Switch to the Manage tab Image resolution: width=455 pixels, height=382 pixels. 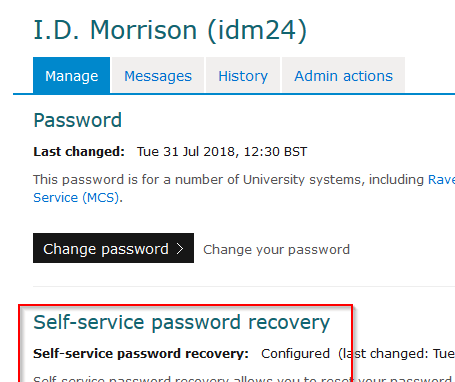point(71,75)
